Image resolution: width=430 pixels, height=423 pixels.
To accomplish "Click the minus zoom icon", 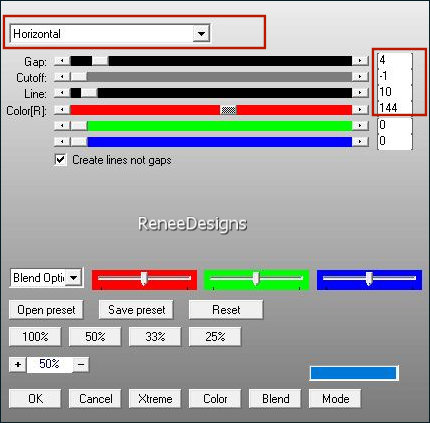I will pos(81,364).
